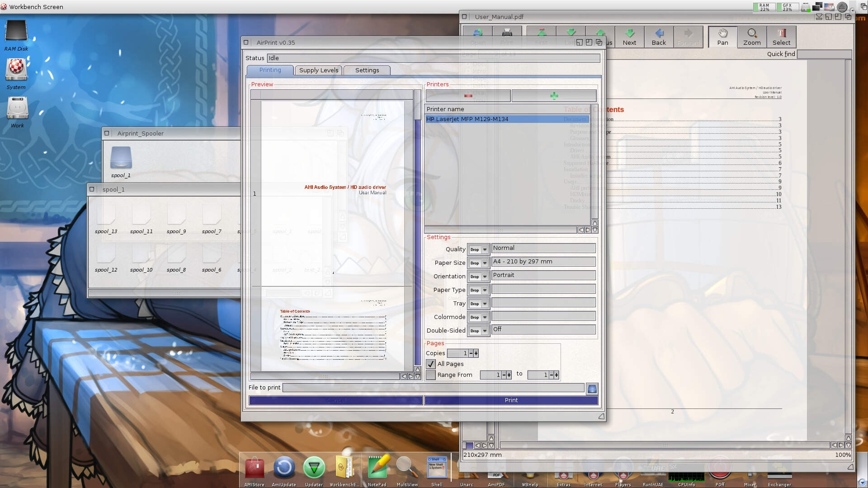Click the File to print field
Viewport: 868px width, 488px height.
click(433, 388)
